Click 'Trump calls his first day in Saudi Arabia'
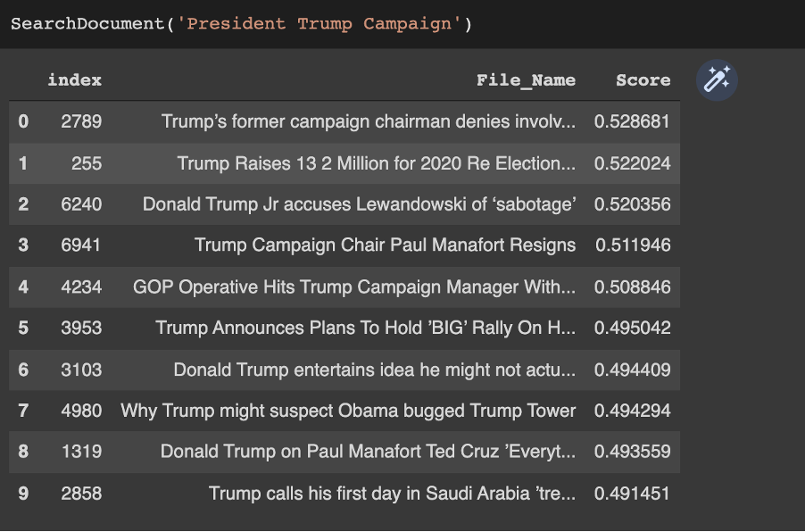Image resolution: width=805 pixels, height=532 pixels. pyautogui.click(x=393, y=493)
